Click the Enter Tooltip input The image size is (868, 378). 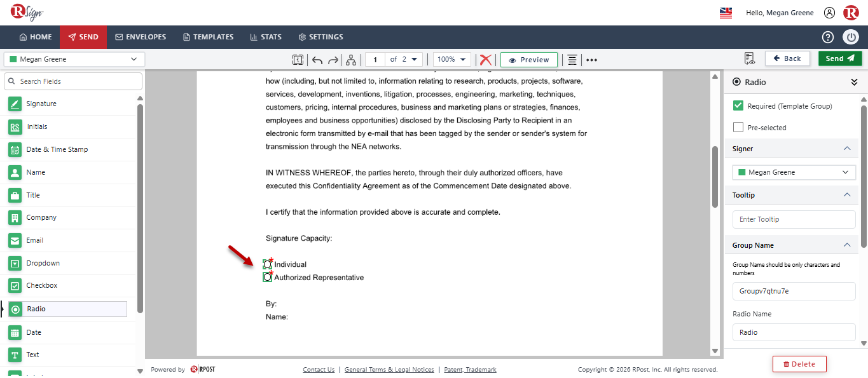coord(794,219)
